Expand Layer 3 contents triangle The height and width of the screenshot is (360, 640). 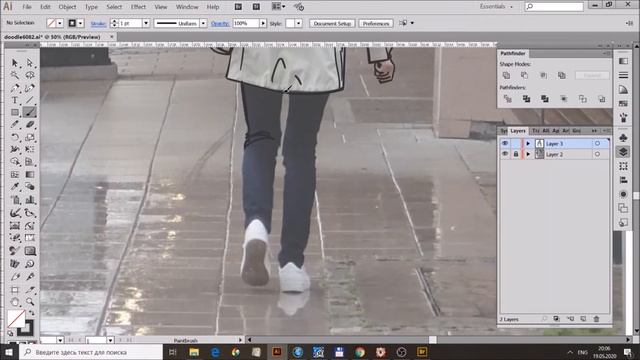(x=528, y=144)
